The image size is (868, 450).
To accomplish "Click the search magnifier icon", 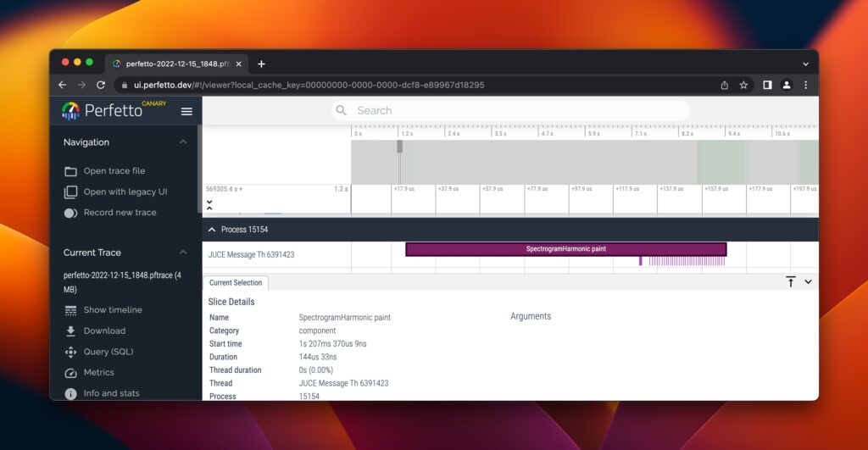I will coord(342,111).
